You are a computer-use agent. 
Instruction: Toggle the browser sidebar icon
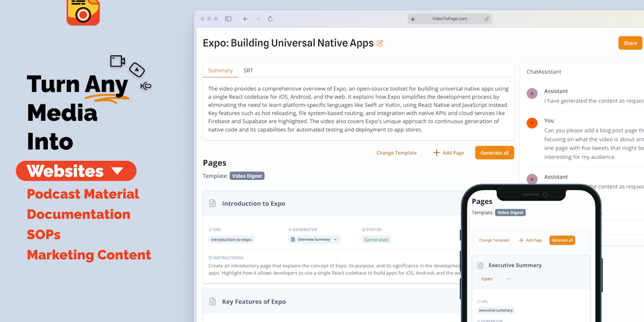[228, 19]
